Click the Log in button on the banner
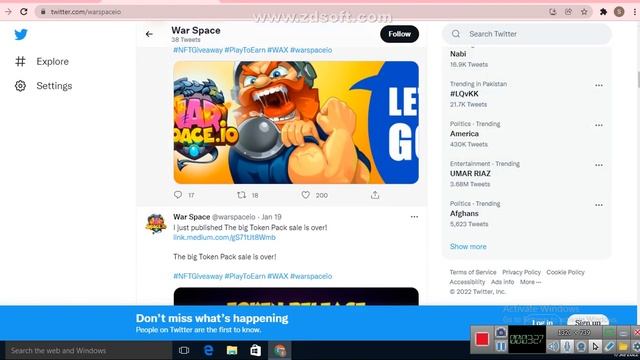The image size is (640, 360). coord(542,323)
